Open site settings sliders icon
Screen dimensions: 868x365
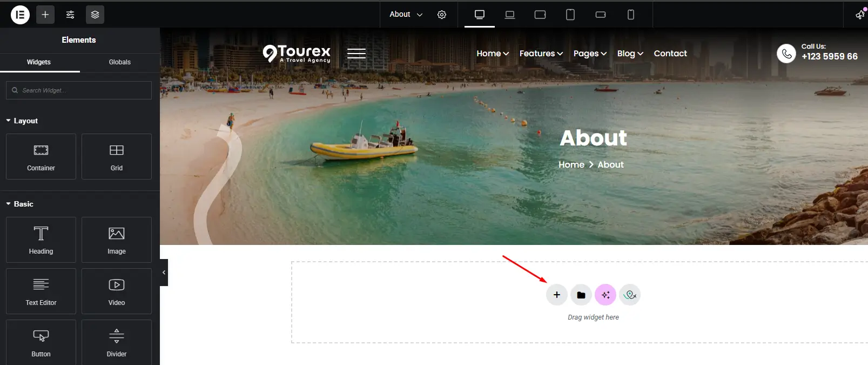(70, 15)
